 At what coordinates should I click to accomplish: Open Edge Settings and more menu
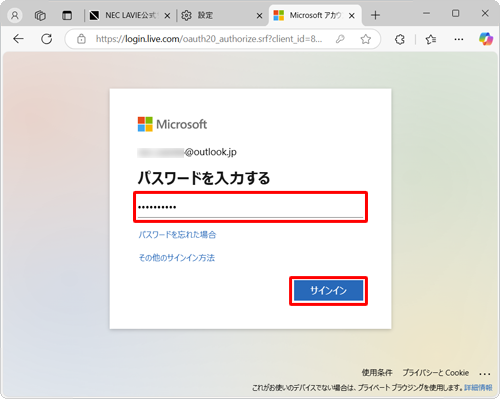point(459,39)
